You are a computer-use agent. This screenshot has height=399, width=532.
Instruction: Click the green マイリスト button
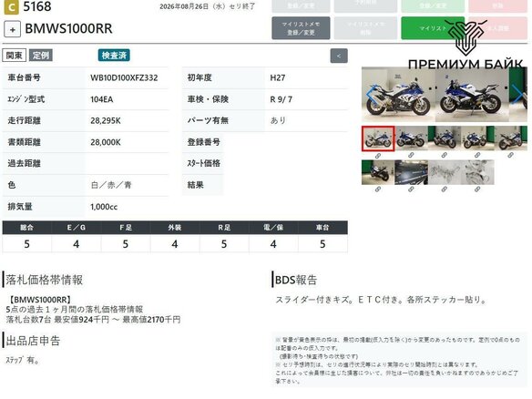[x=433, y=28]
